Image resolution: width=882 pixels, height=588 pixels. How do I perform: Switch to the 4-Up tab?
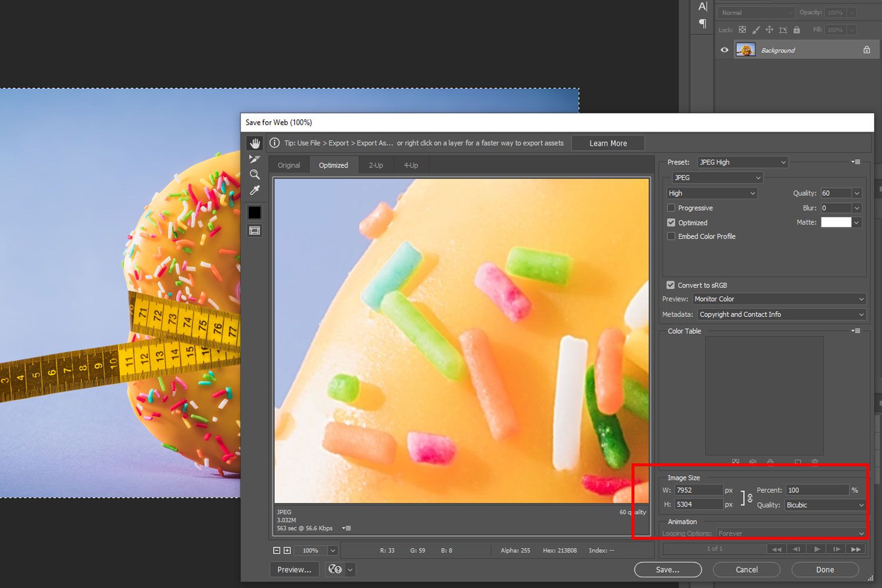411,165
